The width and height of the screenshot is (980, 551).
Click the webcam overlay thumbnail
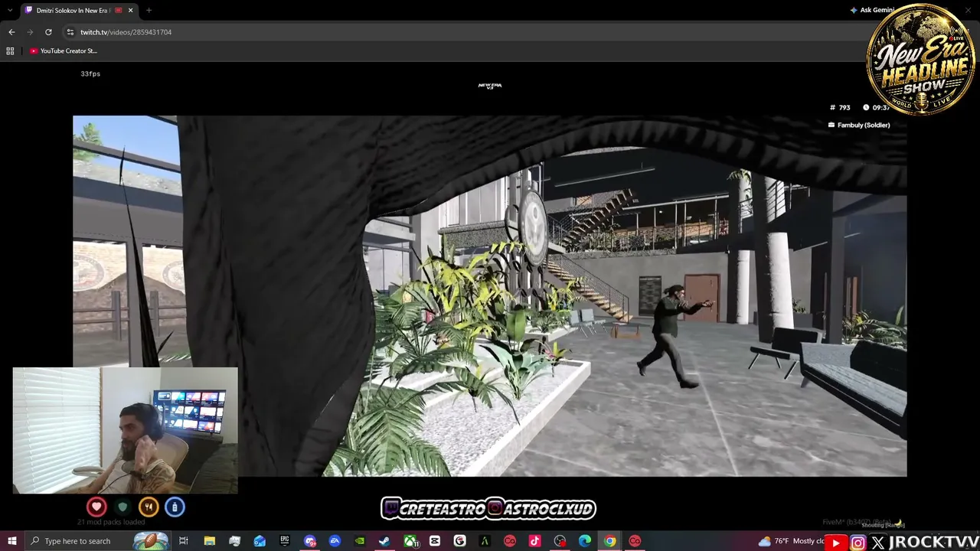click(x=125, y=431)
